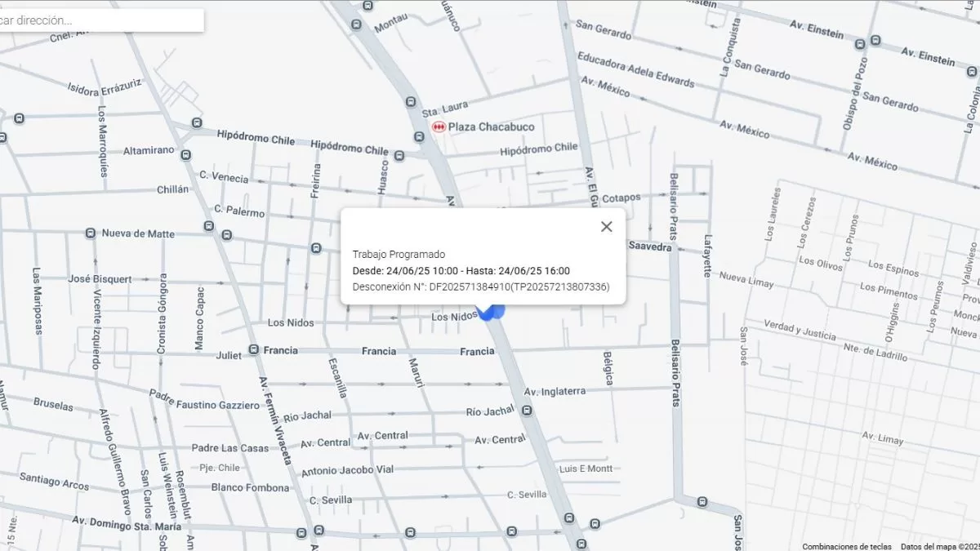This screenshot has width=980, height=551.
Task: Click bus stop icon beside Altamirano label
Action: tap(186, 154)
